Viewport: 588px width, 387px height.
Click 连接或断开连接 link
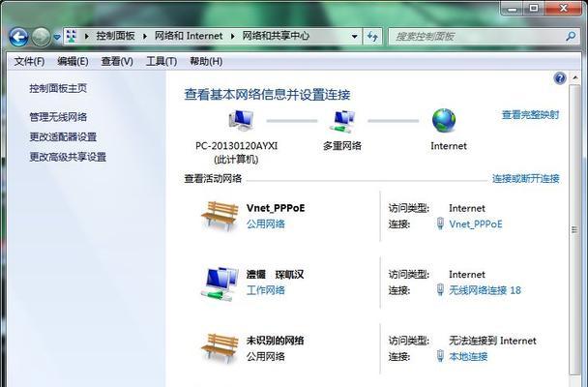tap(525, 178)
